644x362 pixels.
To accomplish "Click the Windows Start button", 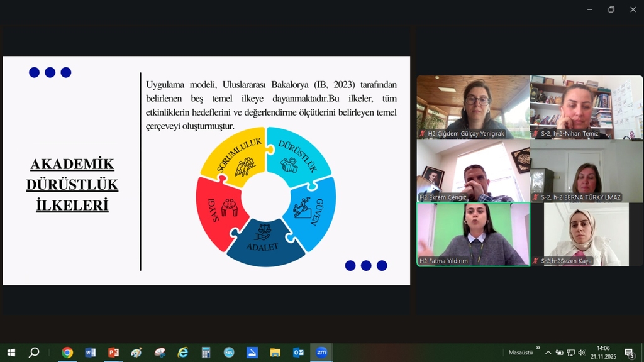I will pyautogui.click(x=11, y=353).
